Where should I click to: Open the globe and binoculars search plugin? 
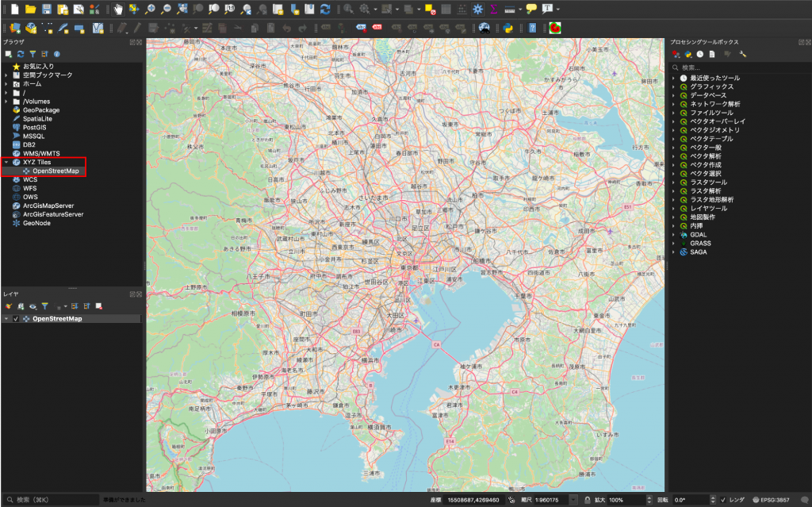tap(485, 28)
